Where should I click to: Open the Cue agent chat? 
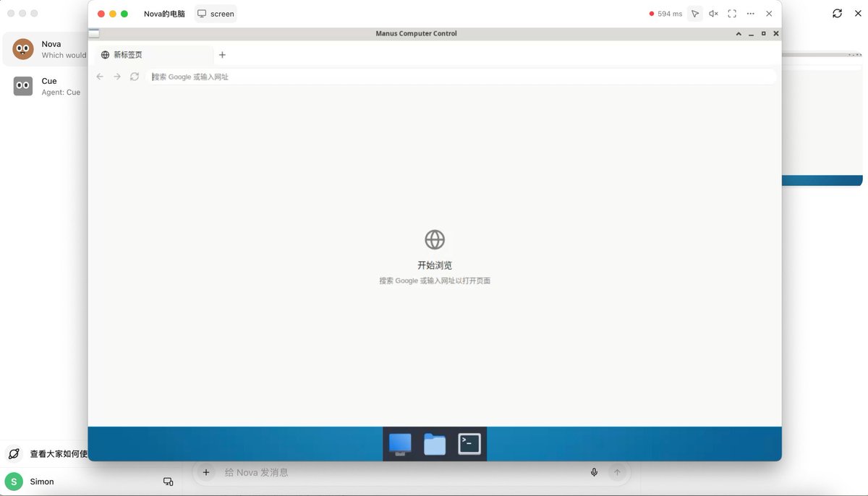46,86
